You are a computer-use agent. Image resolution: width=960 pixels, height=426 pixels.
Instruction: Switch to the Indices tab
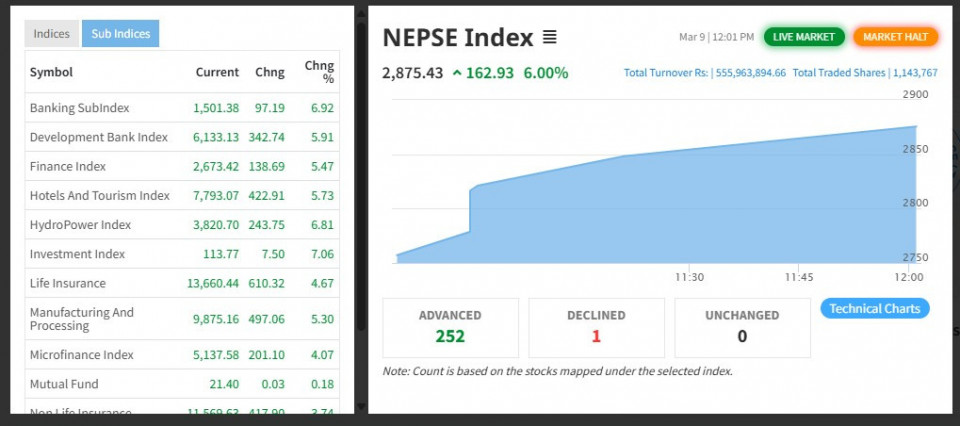tap(52, 34)
